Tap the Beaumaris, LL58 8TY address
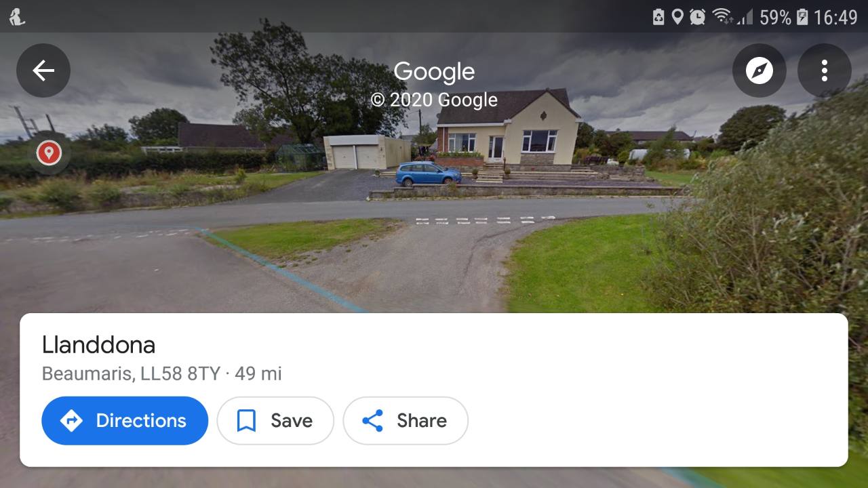 pos(131,373)
